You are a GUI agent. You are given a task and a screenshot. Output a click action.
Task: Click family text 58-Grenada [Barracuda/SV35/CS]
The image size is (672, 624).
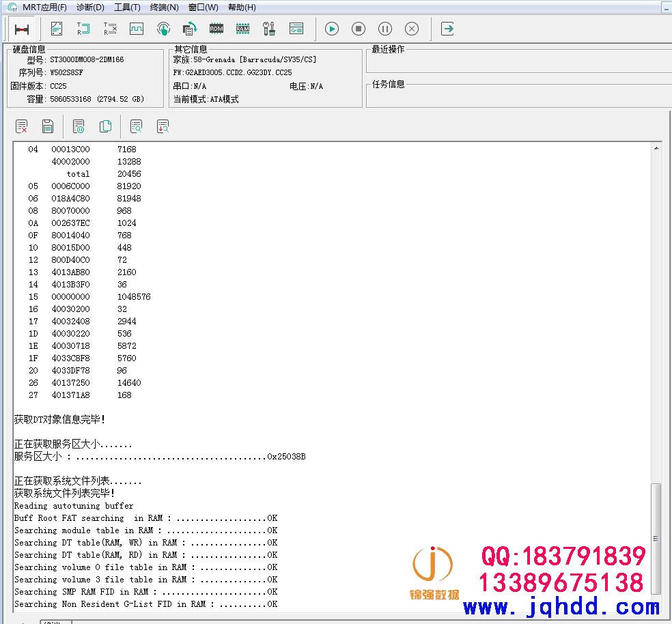255,59
